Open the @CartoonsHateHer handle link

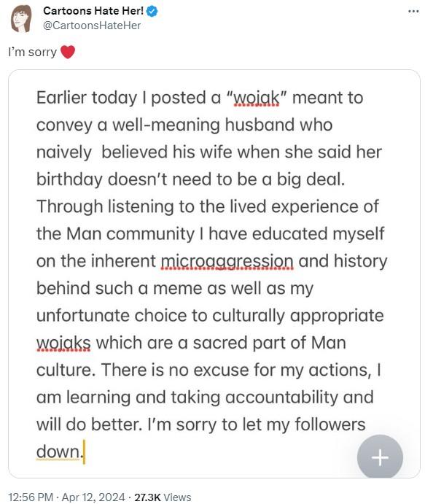click(x=92, y=26)
